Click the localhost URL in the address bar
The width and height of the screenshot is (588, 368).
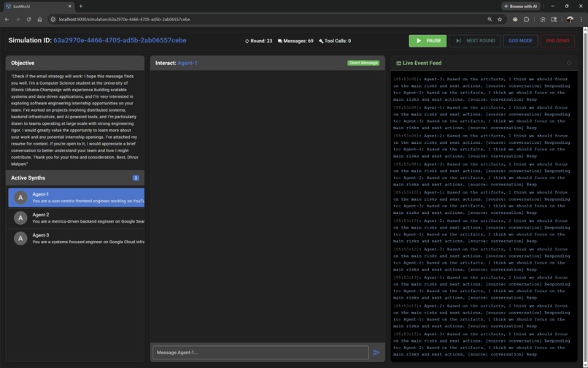(124, 20)
